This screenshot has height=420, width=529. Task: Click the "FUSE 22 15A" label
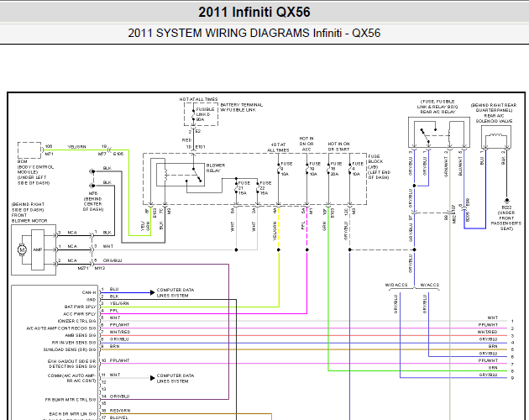click(265, 188)
